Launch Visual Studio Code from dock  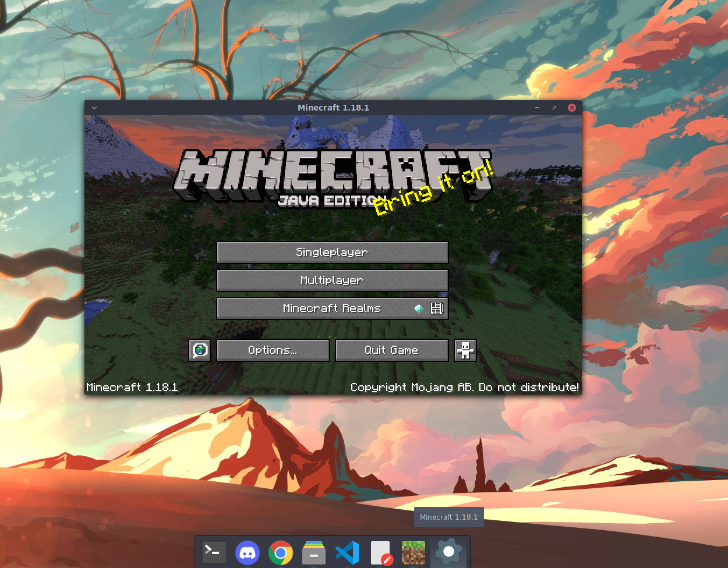(347, 552)
